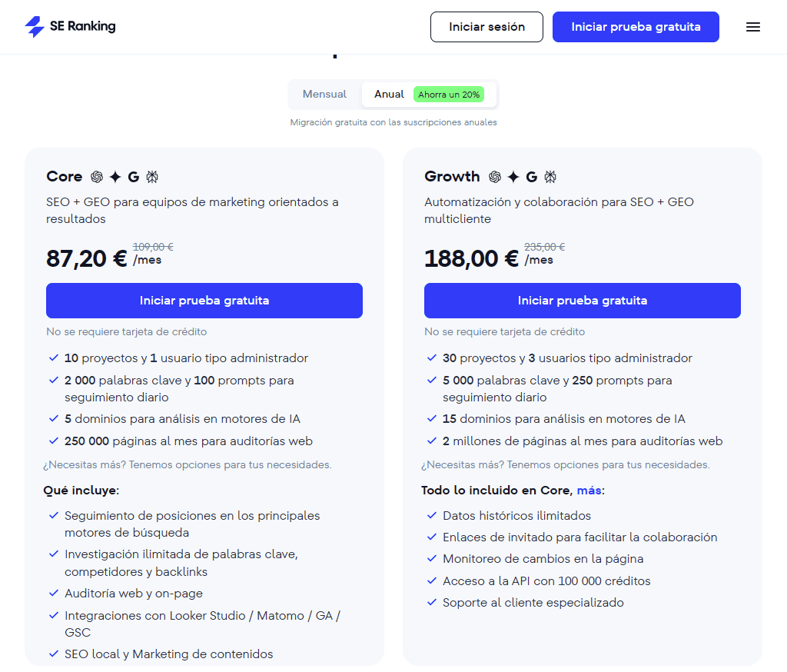Open the hamburger navigation menu

753,26
